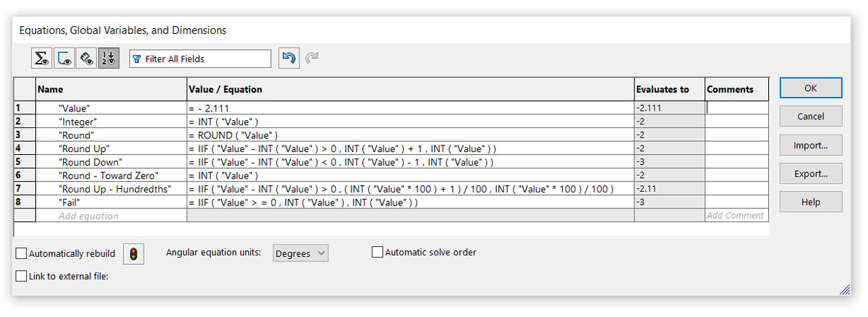The width and height of the screenshot is (868, 317).
Task: Open Angular equation units dropdown
Action: click(x=300, y=253)
